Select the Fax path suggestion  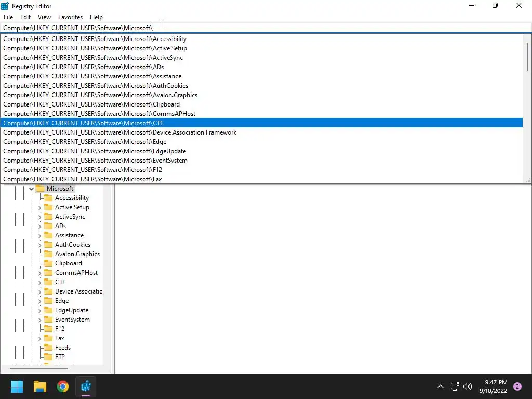click(261, 179)
